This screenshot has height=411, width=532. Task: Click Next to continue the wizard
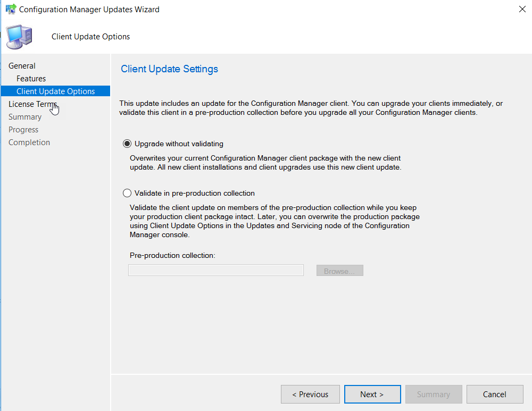[x=372, y=395]
